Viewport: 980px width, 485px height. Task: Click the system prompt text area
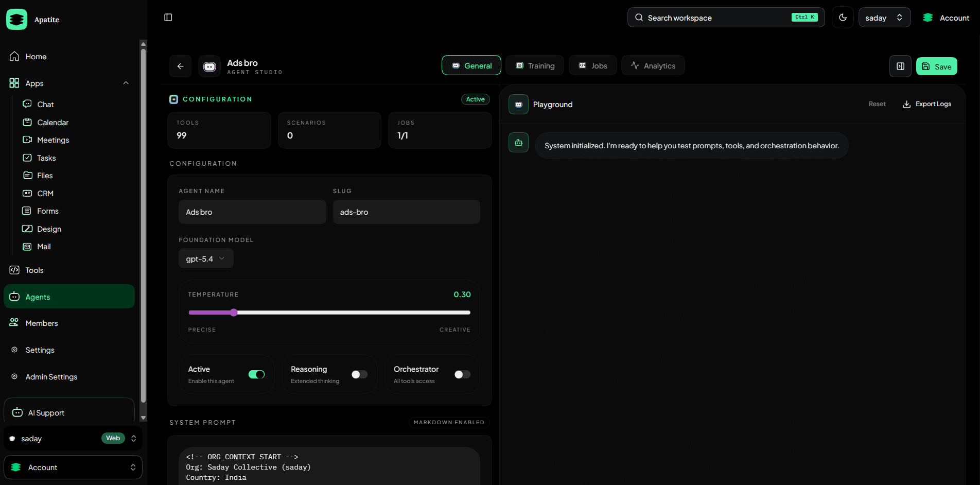click(x=329, y=466)
